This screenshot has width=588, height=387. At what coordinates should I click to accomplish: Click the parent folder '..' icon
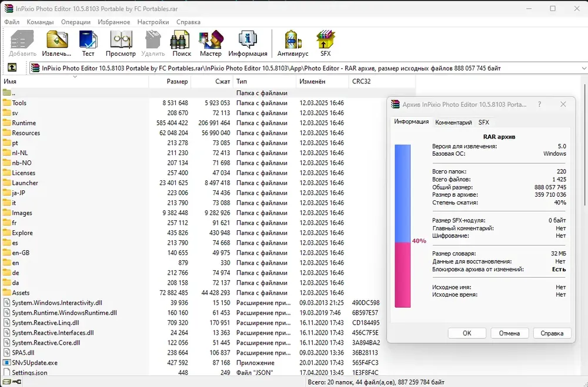click(6, 93)
